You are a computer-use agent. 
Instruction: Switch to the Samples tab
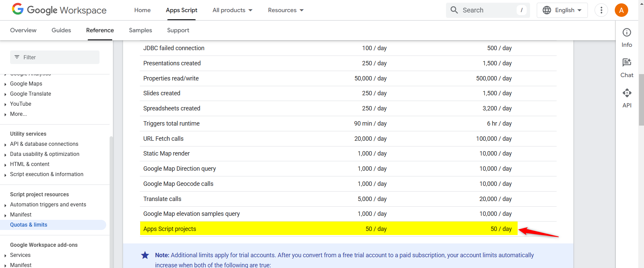140,30
